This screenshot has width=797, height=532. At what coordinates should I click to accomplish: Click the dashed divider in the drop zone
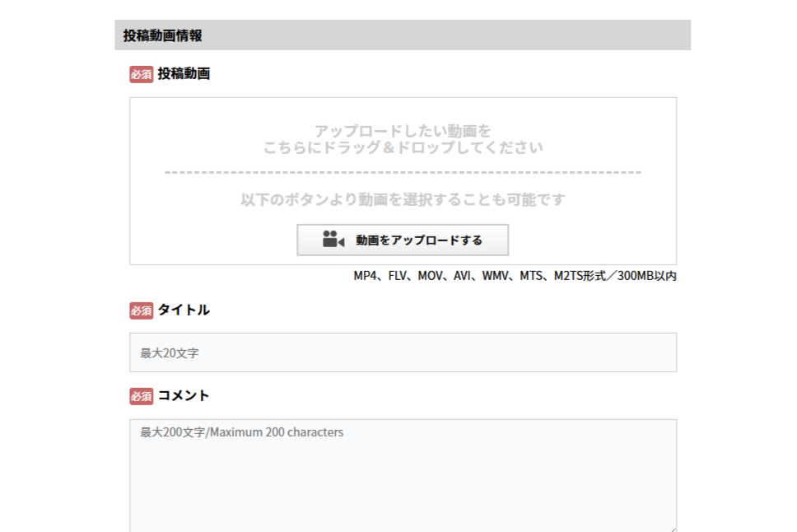coord(403,173)
